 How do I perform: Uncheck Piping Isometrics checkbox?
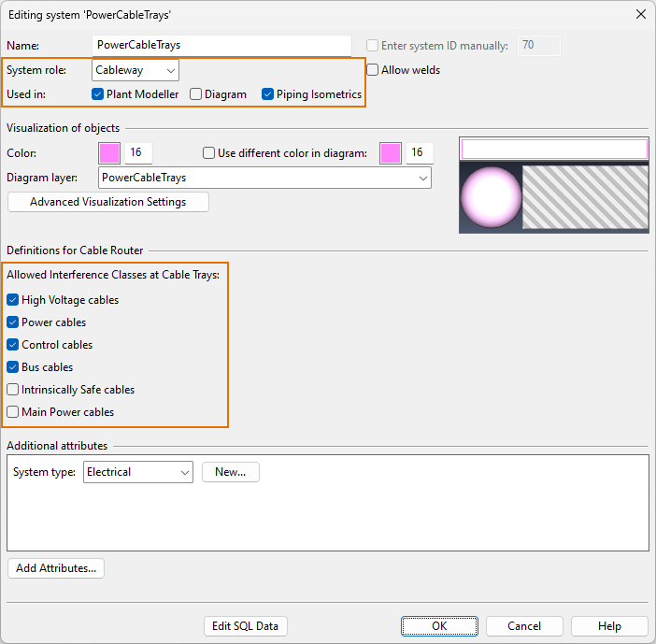(x=268, y=94)
